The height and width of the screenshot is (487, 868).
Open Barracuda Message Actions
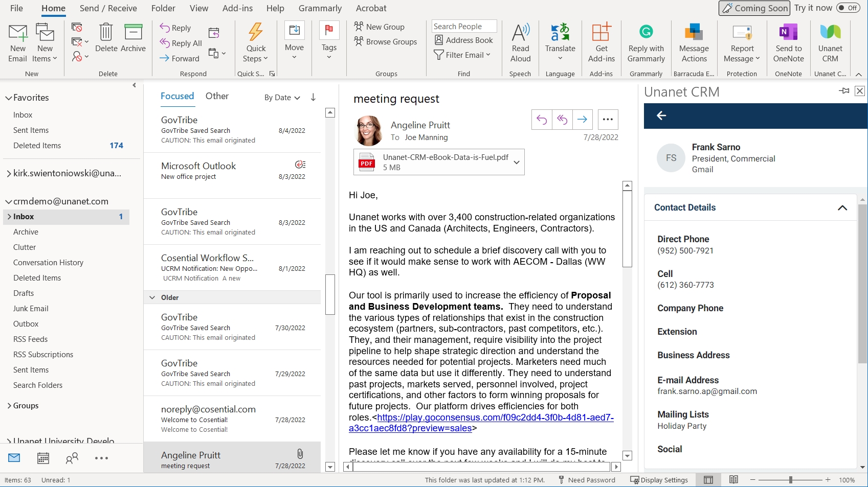tap(694, 43)
